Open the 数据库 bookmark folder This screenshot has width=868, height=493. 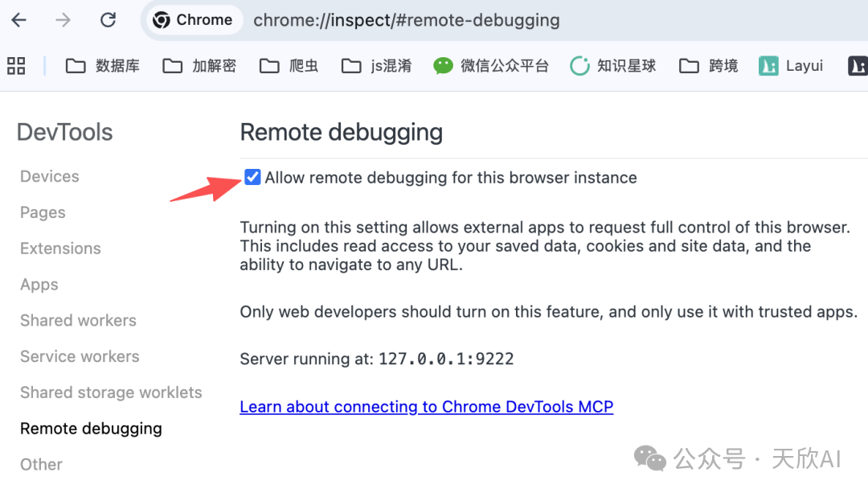pyautogui.click(x=103, y=66)
